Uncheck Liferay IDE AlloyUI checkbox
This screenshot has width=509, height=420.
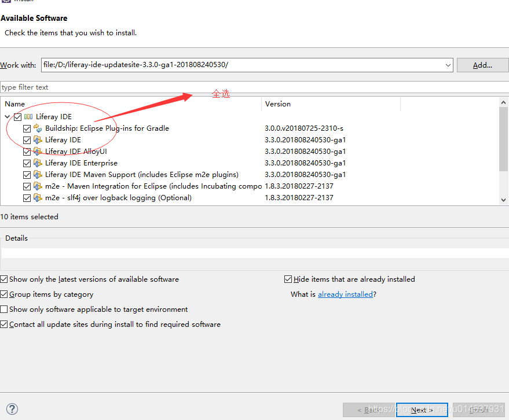(x=27, y=152)
